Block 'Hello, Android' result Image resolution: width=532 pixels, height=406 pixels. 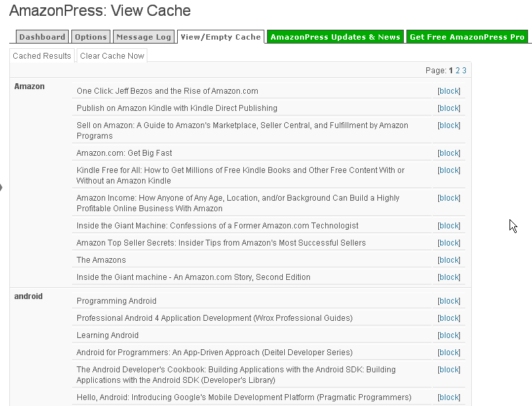(x=449, y=397)
